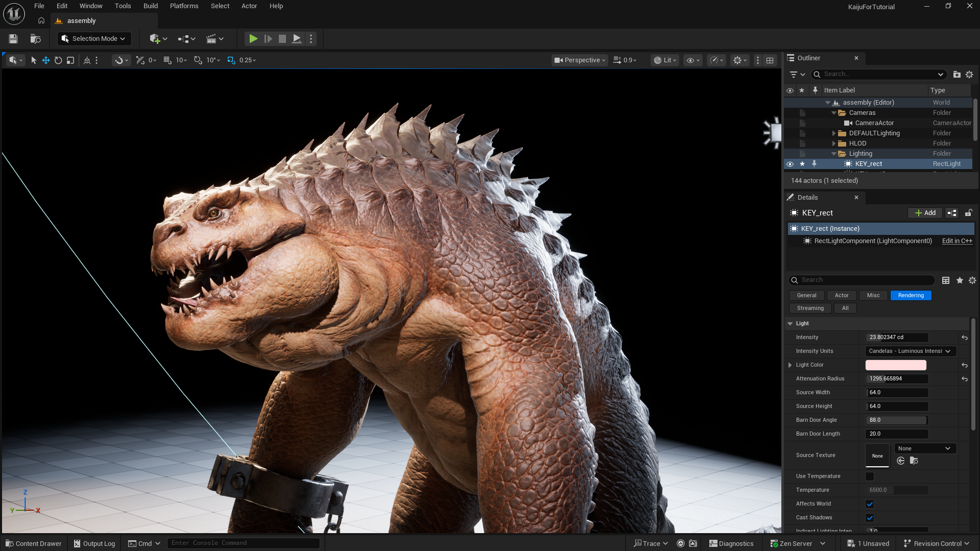Image resolution: width=980 pixels, height=551 pixels.
Task: Open the Outliner filter options
Action: 797,75
